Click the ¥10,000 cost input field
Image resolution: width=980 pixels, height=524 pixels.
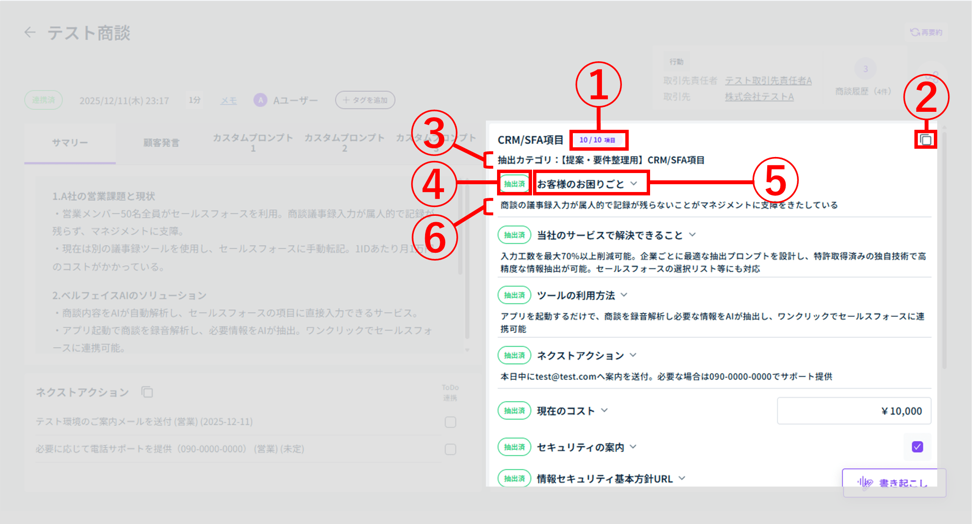click(854, 411)
